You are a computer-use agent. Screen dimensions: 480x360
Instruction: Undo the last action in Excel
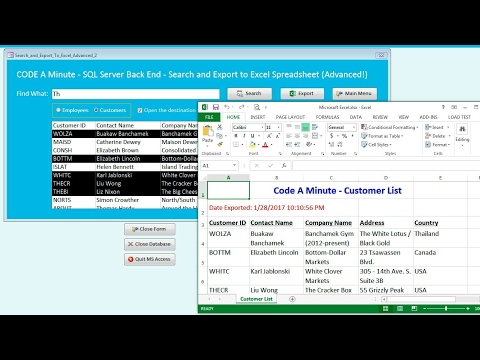click(x=227, y=107)
